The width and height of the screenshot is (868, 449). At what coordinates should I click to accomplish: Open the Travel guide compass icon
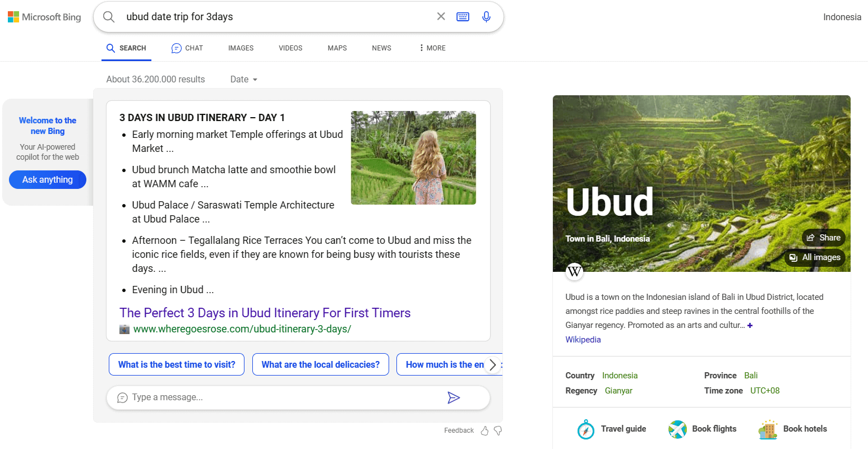tap(585, 429)
